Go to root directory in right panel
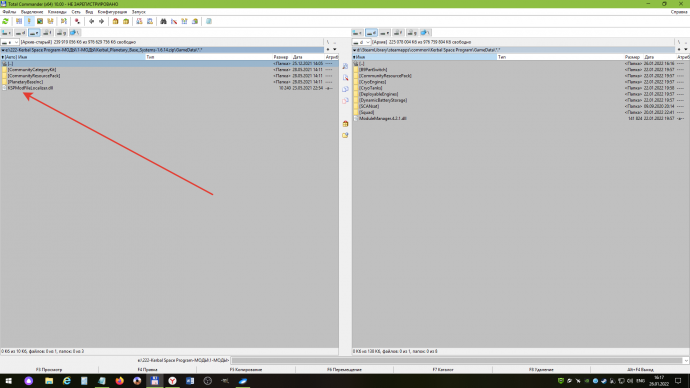690x388 pixels. (679, 42)
